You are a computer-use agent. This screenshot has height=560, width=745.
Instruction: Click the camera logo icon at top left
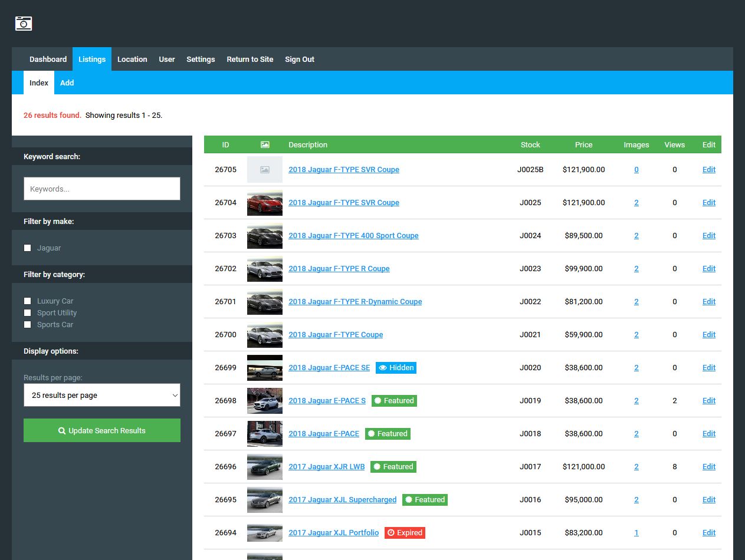(x=24, y=24)
